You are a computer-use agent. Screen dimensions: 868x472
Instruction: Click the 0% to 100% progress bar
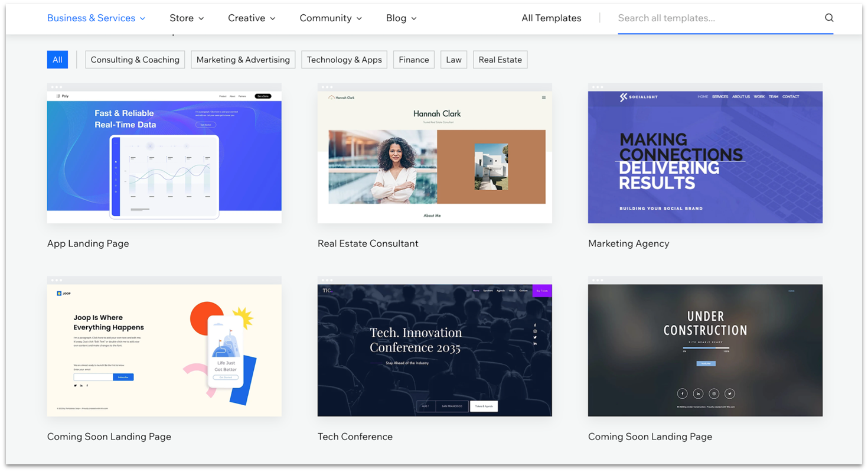point(706,349)
